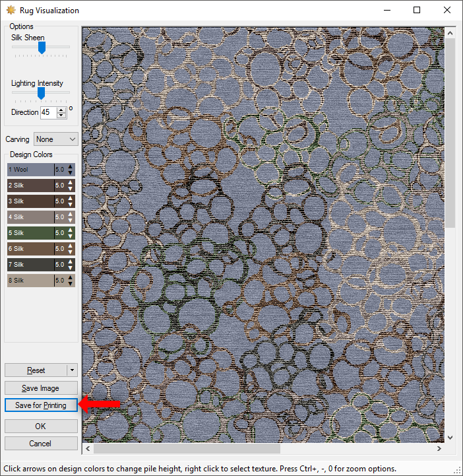Choose Save for Printing

point(41,405)
